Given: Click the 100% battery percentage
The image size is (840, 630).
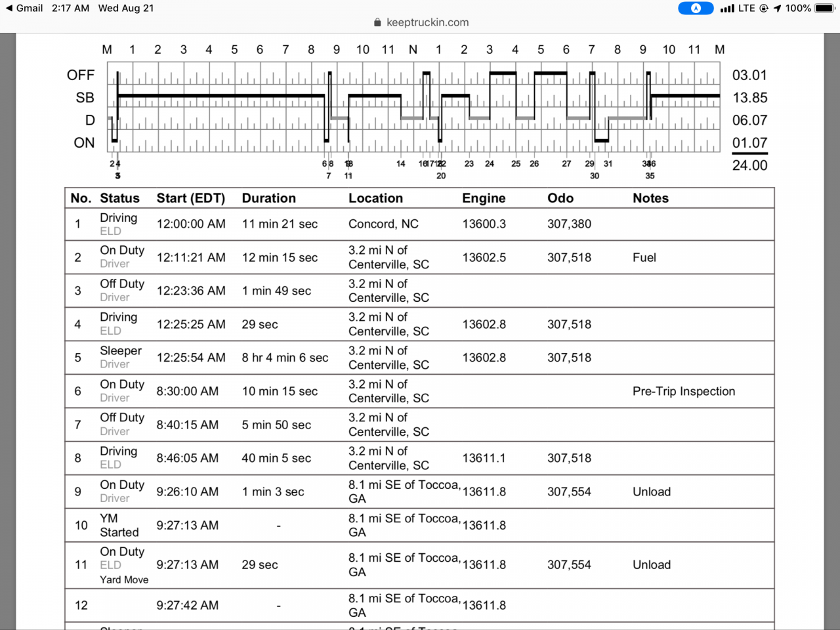Looking at the screenshot, I should pos(798,9).
